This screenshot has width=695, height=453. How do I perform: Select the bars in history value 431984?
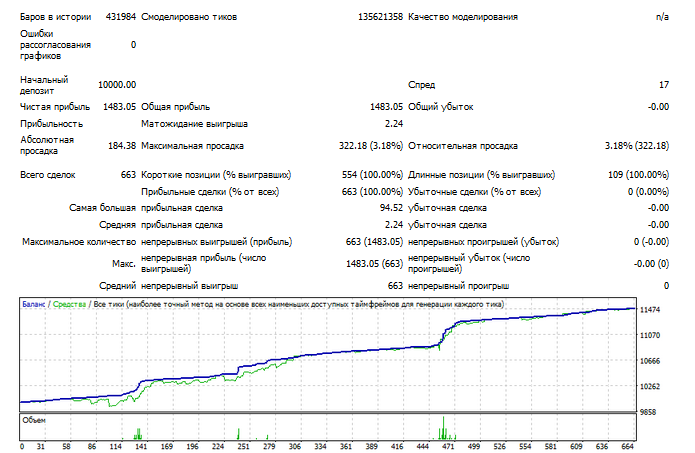point(121,17)
